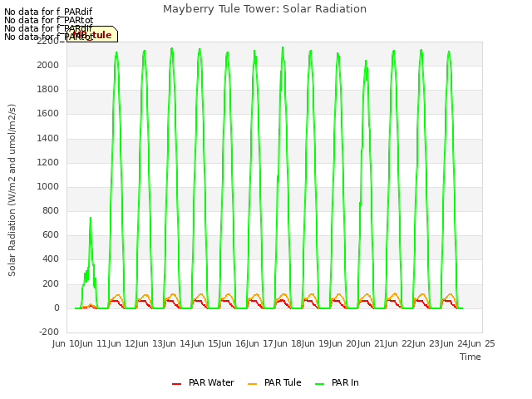Click the Time x-axis label
This screenshot has height=399, width=532.
point(470,357)
